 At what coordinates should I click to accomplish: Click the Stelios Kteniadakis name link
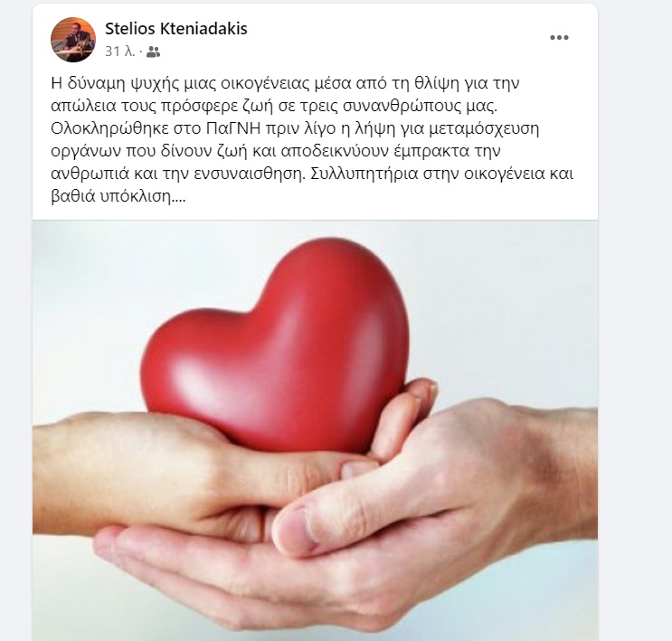click(176, 29)
